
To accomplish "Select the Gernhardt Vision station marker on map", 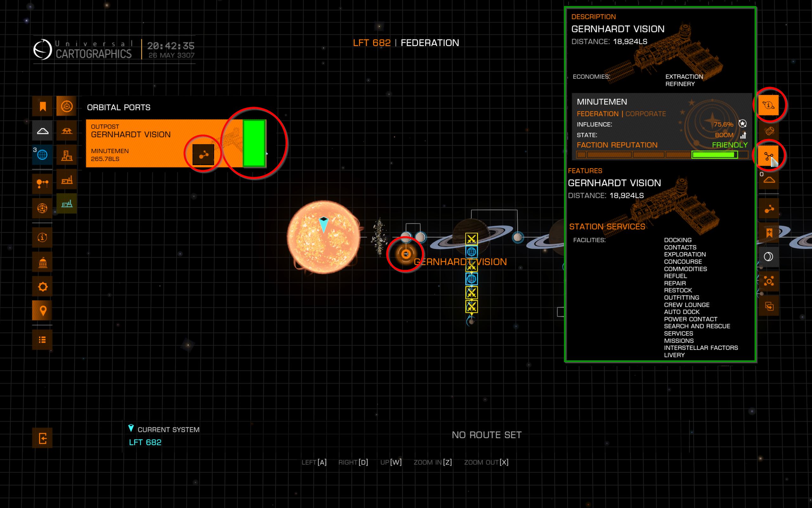I will (405, 254).
